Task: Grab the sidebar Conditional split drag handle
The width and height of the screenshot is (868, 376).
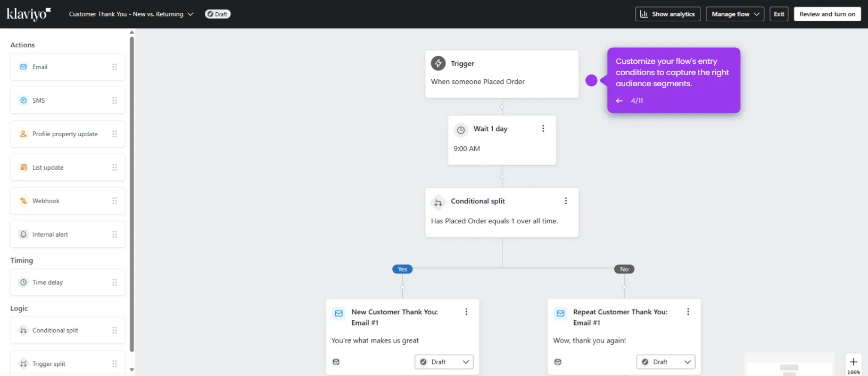Action: coord(114,330)
